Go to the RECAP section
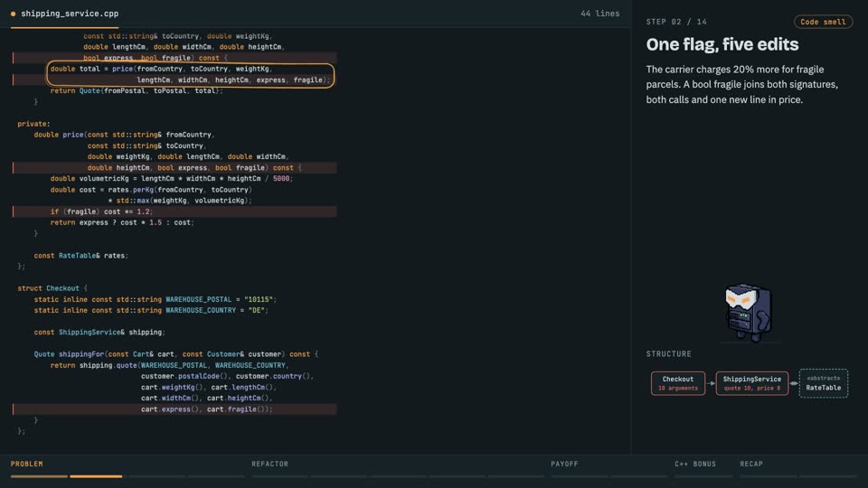Image resolution: width=868 pixels, height=488 pixels. point(751,464)
